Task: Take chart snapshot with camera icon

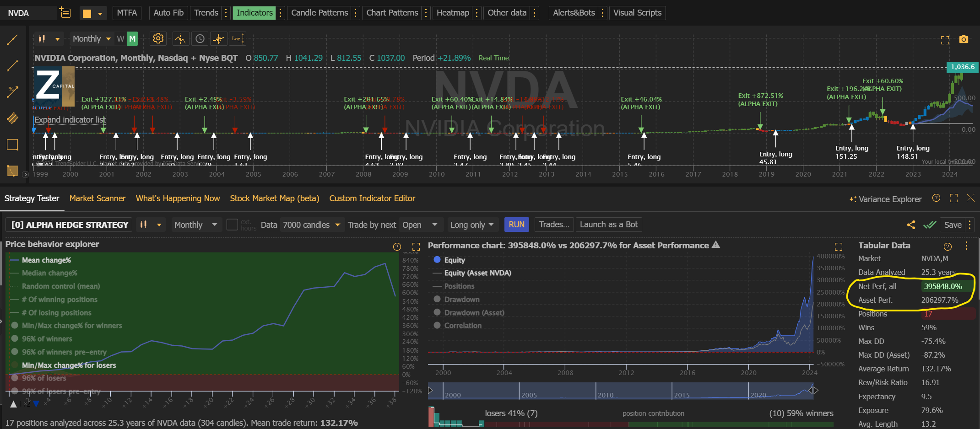Action: tap(964, 39)
